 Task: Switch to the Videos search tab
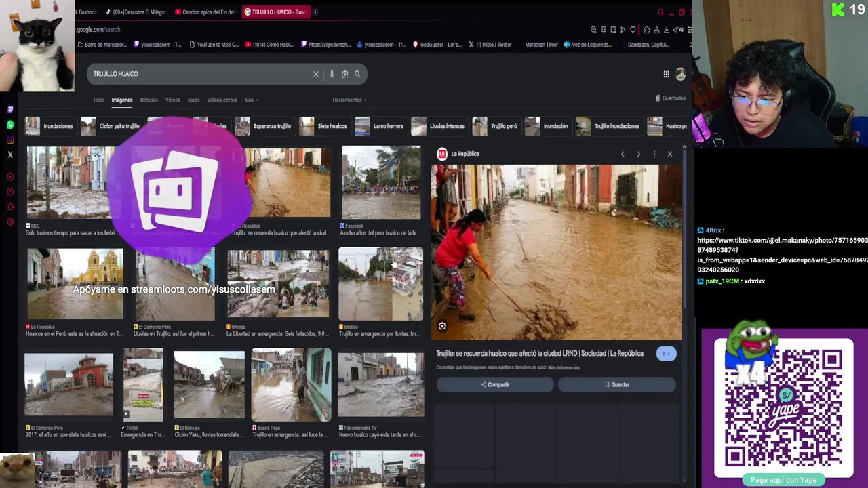[173, 100]
